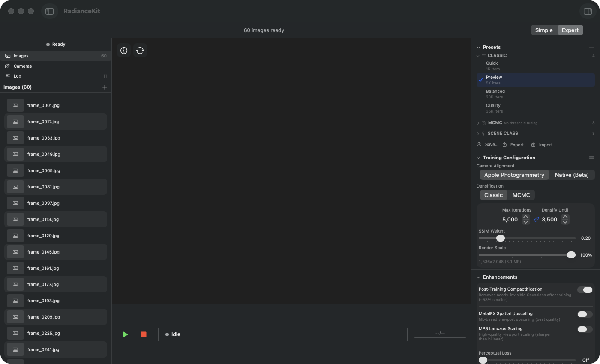Screen dimensions: 600x364
Task: Select frame_0065.jpg in the list
Action: coord(56,170)
